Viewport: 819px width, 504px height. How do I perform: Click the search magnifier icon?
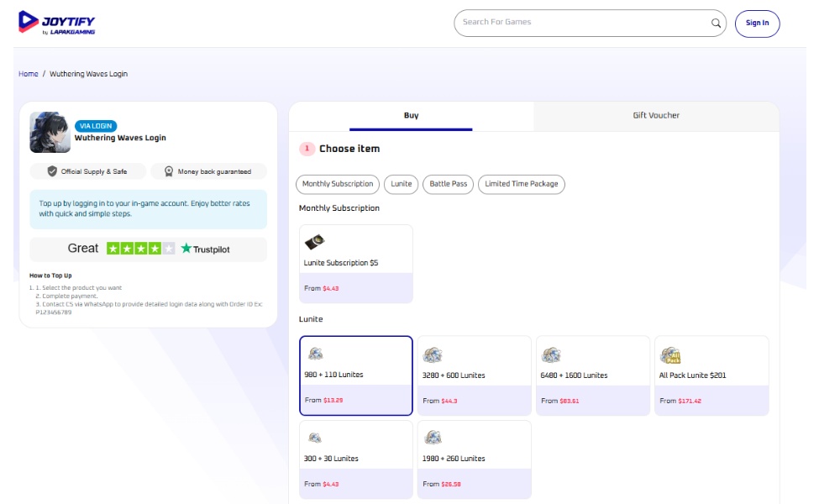[x=716, y=23]
